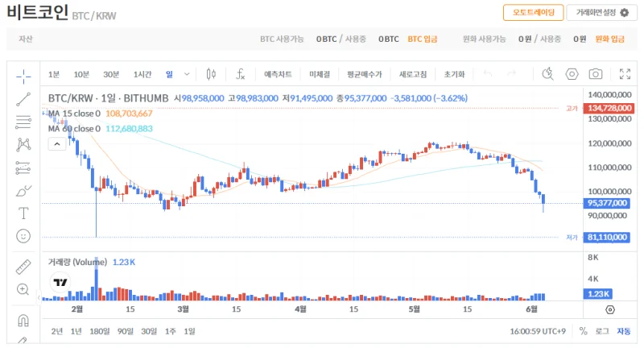Select the 30분 interval
Image resolution: width=644 pixels, height=348 pixels.
coord(111,74)
